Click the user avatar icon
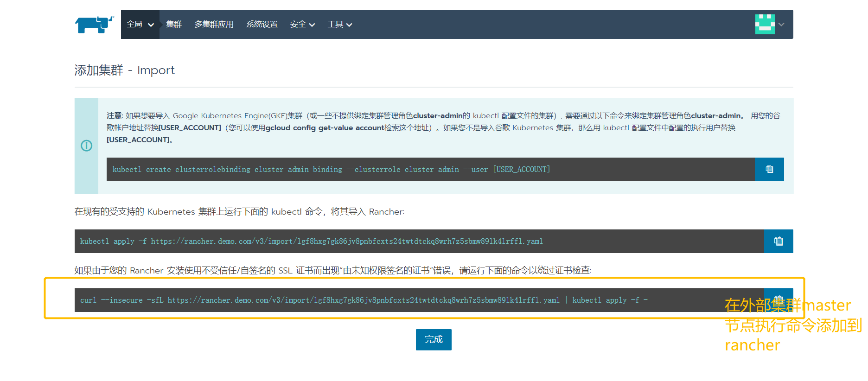This screenshot has width=868, height=381. pos(765,24)
